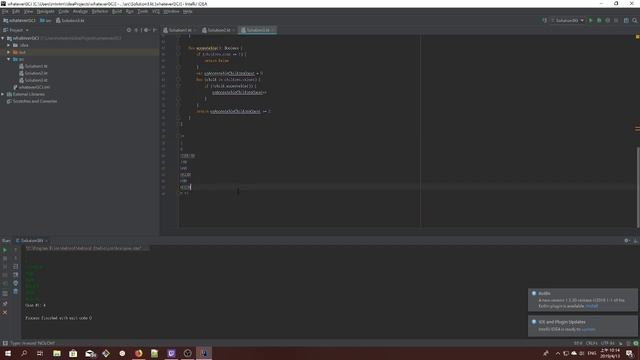The width and height of the screenshot is (640, 360).
Task: Clear all Run console output trash icon
Action: pos(16,291)
